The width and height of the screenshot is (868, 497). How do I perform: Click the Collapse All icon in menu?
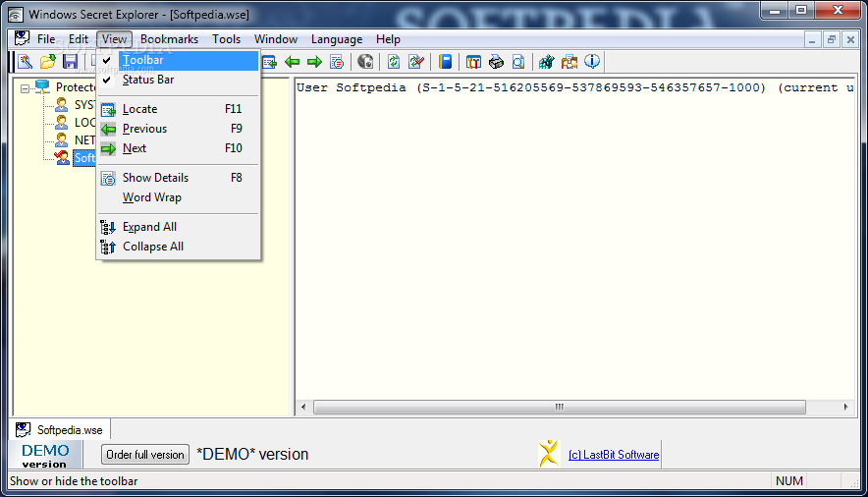coord(108,247)
